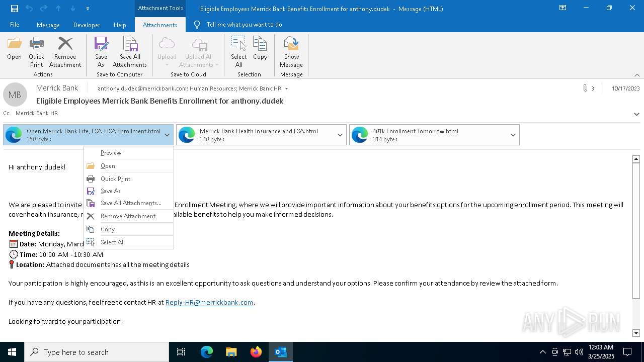Click the undo arrow in Quick Access Toolbar
Screen dimensions: 644x362
click(29, 9)
